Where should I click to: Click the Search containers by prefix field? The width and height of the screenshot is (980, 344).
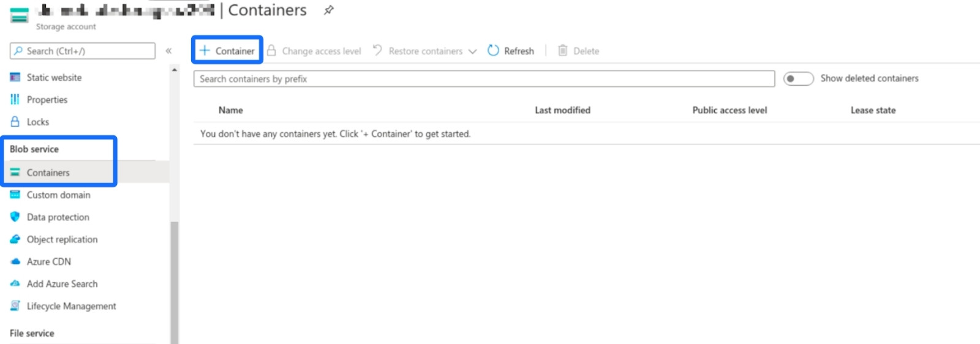point(484,79)
